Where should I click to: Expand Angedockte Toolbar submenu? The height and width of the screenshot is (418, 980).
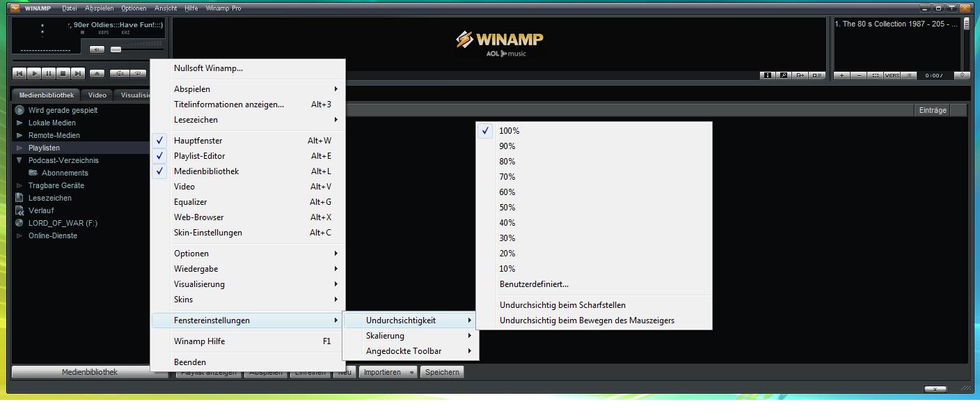(x=411, y=351)
